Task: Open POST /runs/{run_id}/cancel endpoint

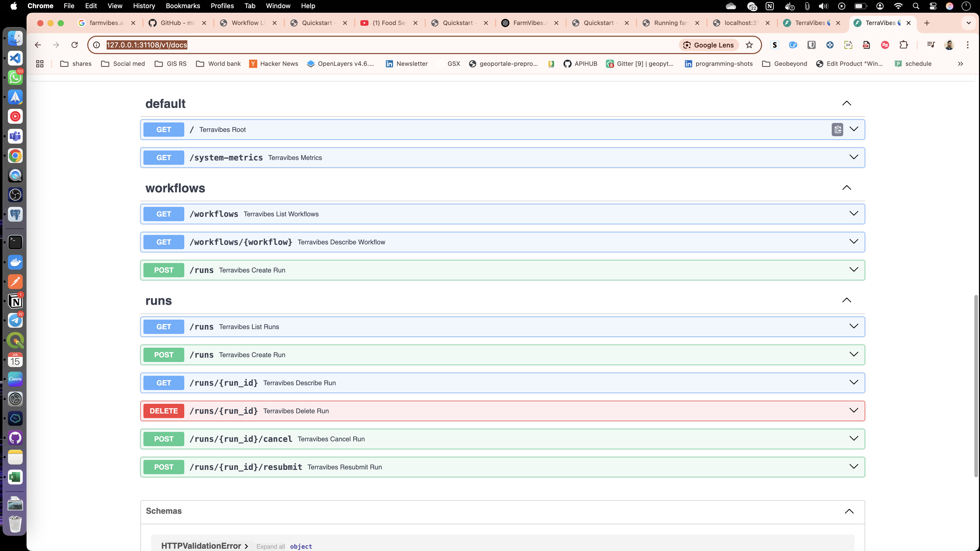Action: (x=503, y=439)
